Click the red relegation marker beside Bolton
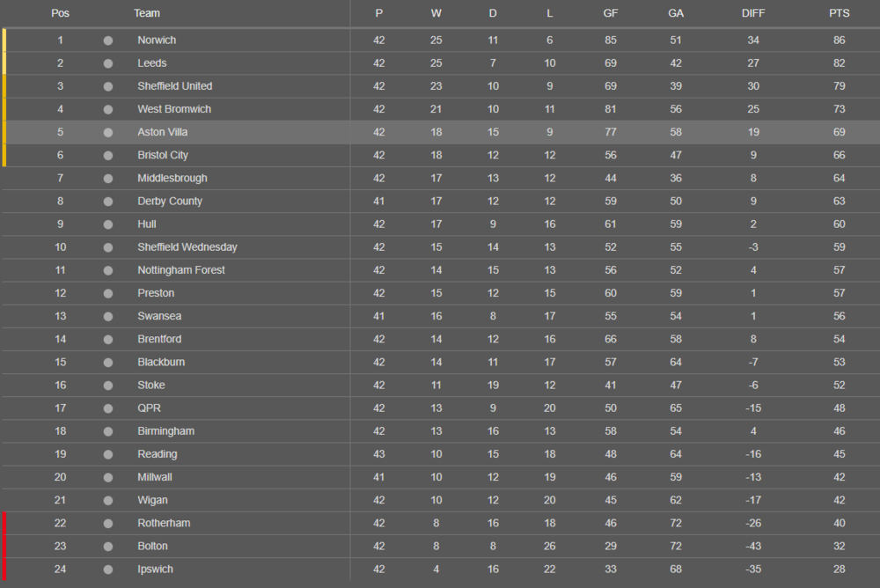 pyautogui.click(x=4, y=547)
